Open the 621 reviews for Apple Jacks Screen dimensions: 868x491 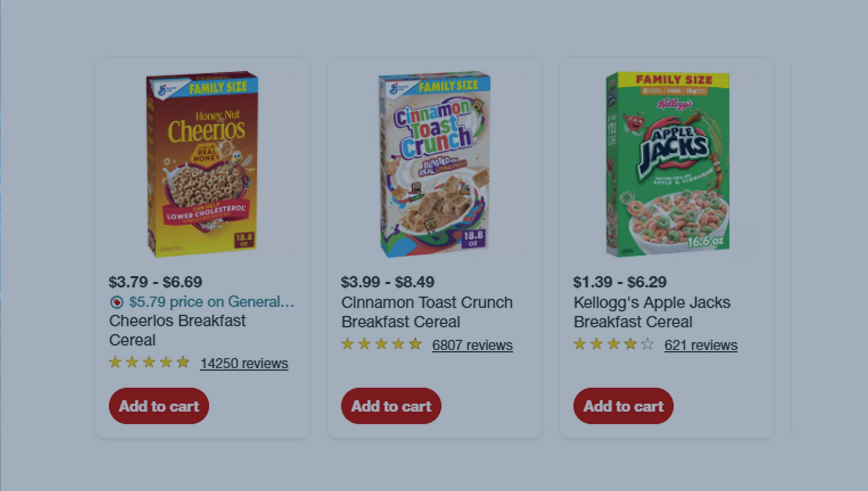(x=700, y=345)
